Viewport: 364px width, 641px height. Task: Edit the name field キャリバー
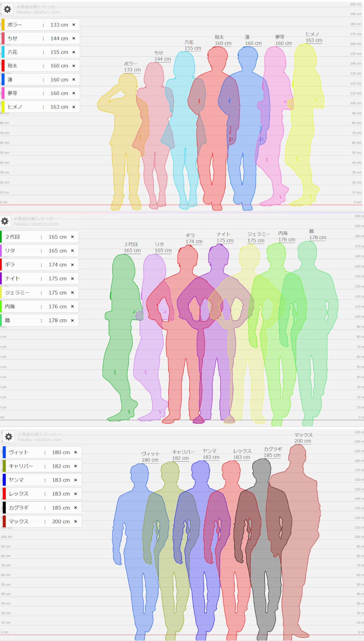pyautogui.click(x=24, y=466)
